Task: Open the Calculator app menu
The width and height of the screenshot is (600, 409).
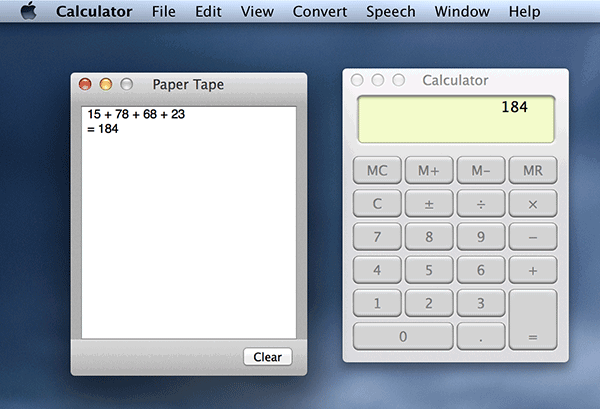Action: [94, 11]
